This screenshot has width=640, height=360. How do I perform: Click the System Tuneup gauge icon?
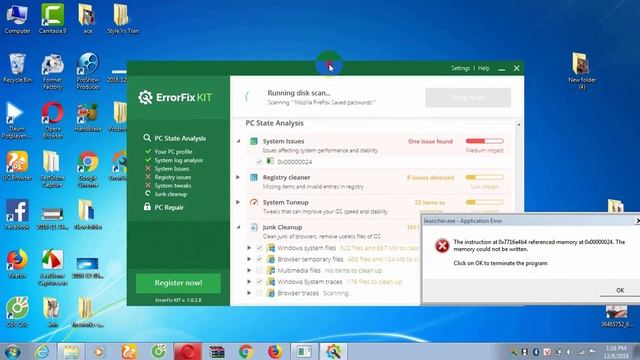point(253,202)
